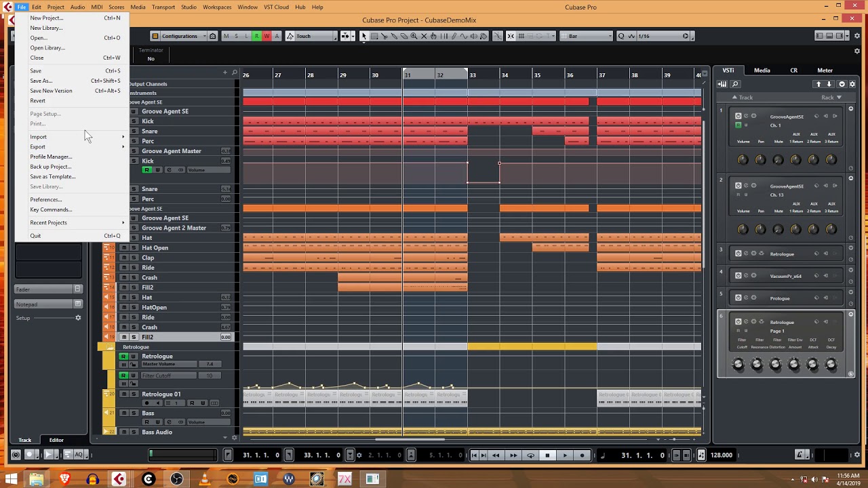Click the Record transport button
The width and height of the screenshot is (868, 488).
click(582, 455)
